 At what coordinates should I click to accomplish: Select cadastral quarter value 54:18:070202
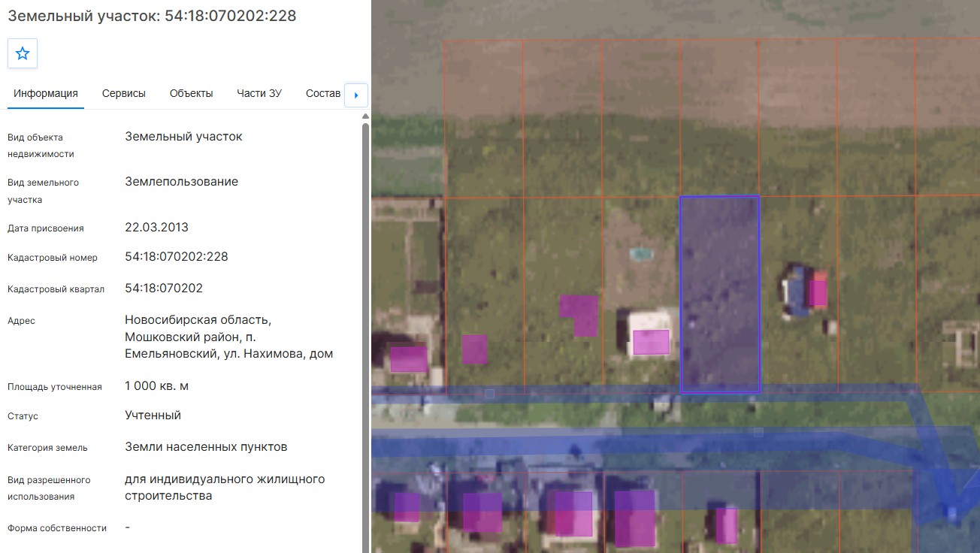pos(164,289)
